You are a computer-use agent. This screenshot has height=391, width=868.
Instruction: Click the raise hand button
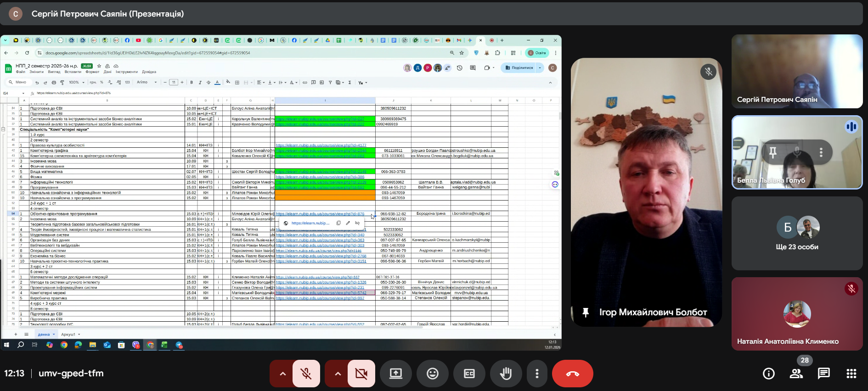(506, 374)
